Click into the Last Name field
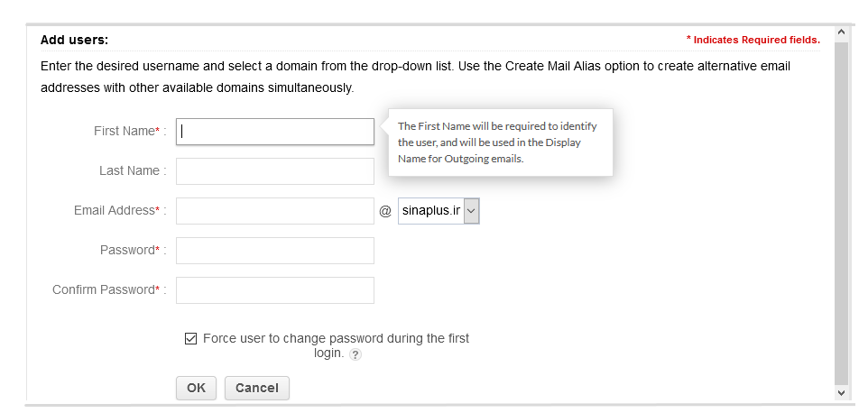The image size is (868, 413). [x=275, y=171]
